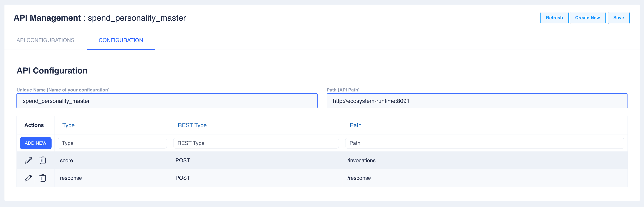The height and width of the screenshot is (207, 644).
Task: Sort by the Path column header
Action: 355,125
